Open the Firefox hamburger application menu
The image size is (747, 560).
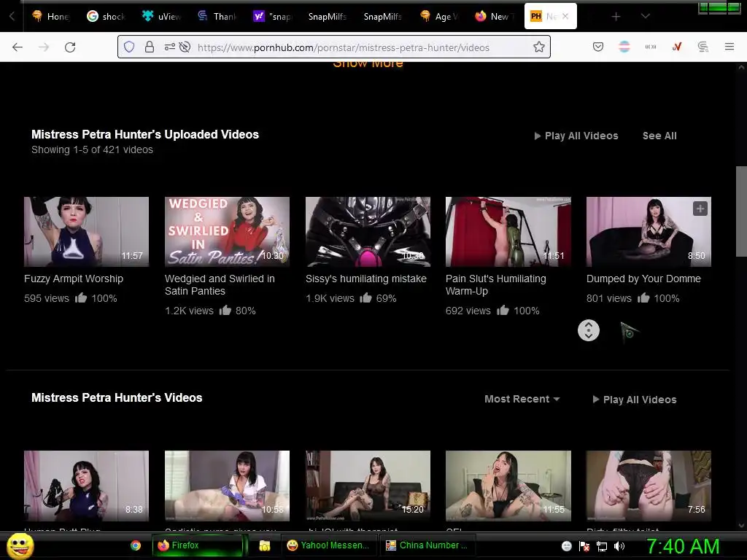coord(729,47)
